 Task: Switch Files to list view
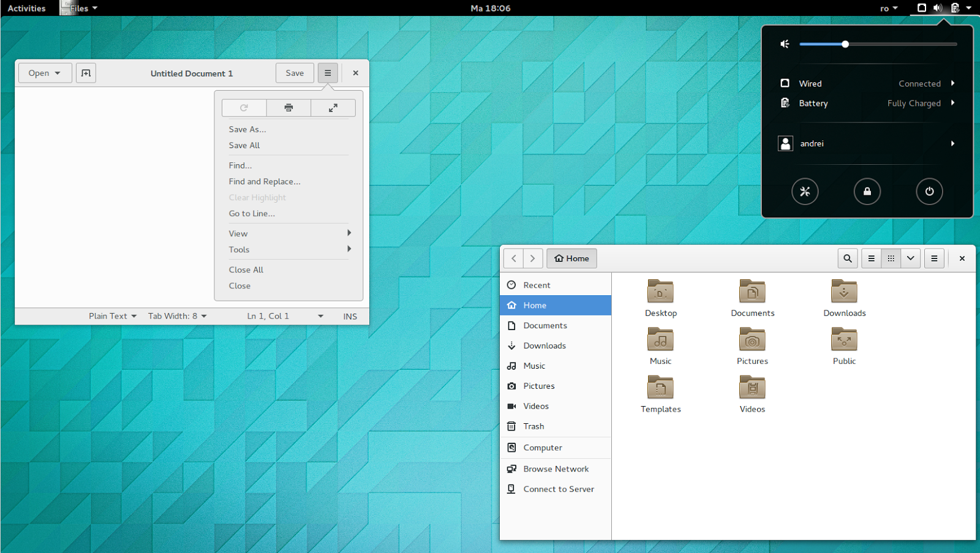[871, 258]
